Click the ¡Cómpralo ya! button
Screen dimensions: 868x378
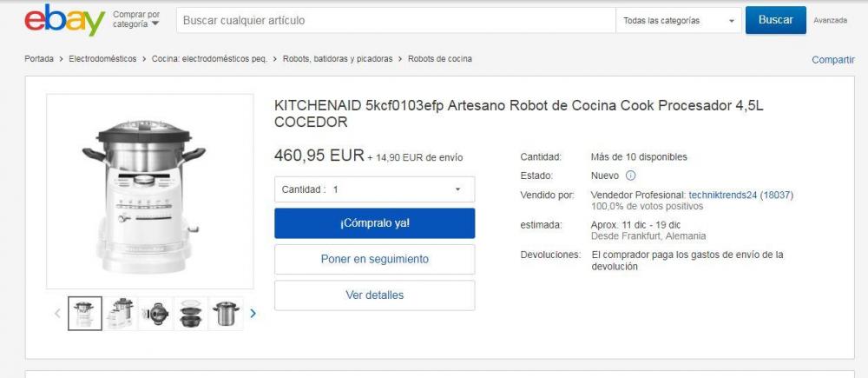point(374,223)
